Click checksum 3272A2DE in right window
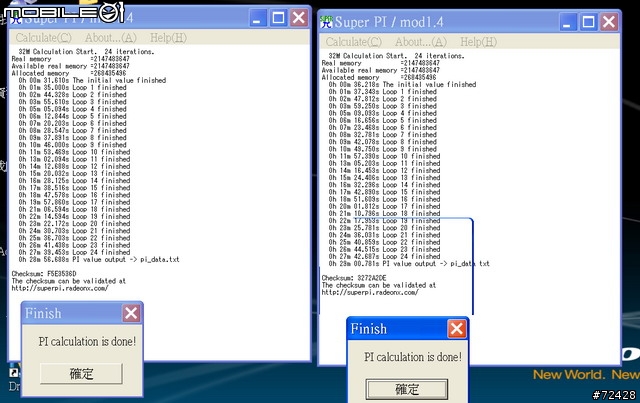 (x=371, y=278)
